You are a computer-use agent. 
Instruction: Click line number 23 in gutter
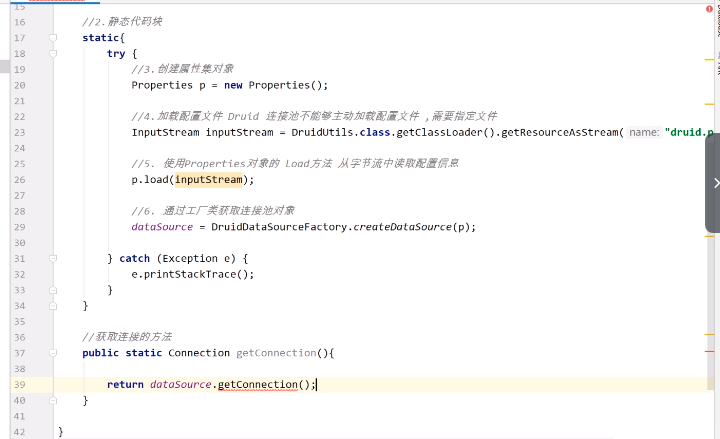click(20, 132)
